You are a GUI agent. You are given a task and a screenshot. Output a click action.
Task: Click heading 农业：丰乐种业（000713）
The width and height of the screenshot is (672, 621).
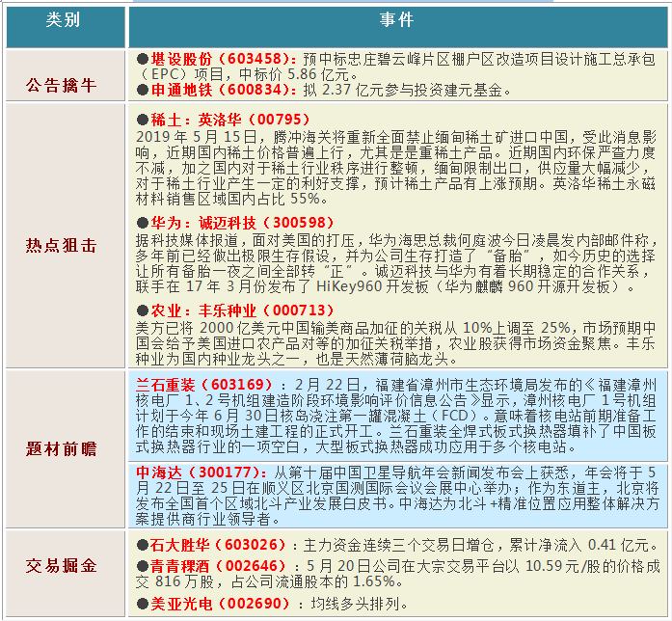pos(242,310)
